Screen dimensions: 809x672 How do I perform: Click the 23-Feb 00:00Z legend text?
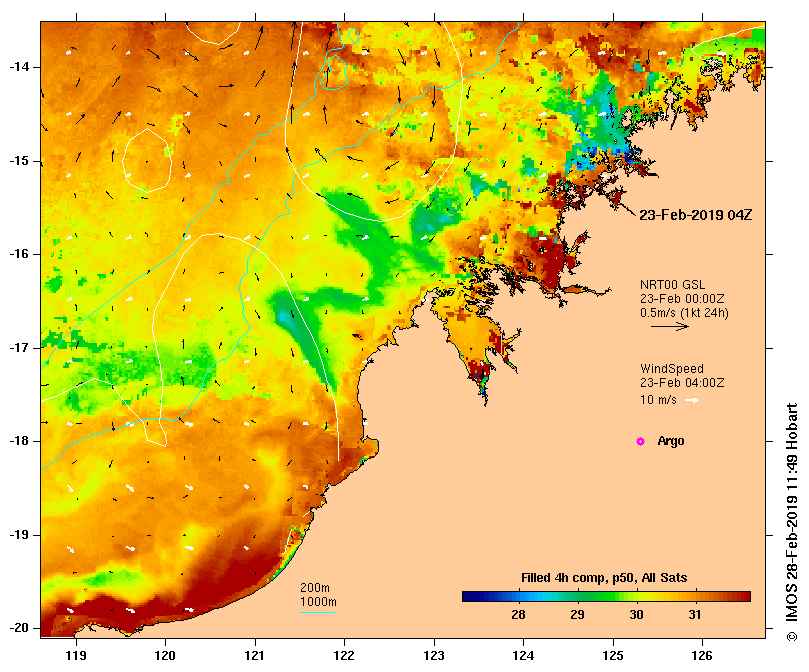(682, 299)
